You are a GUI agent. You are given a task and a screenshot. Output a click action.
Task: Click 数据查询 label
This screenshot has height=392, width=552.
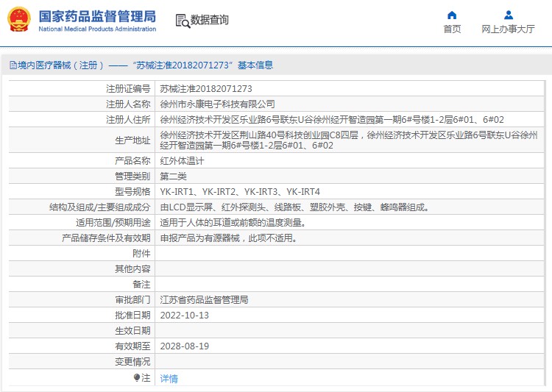210,20
